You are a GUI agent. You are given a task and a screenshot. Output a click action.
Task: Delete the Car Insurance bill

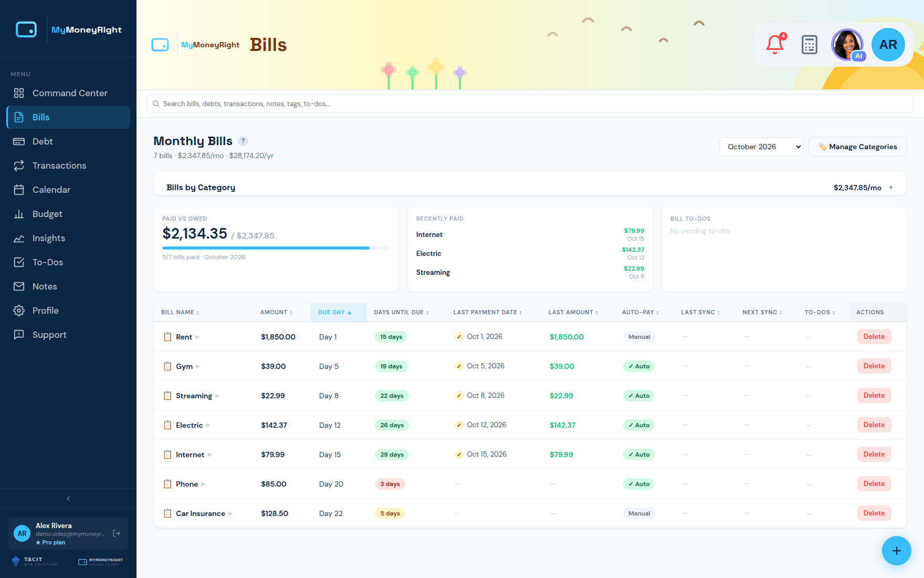point(874,513)
